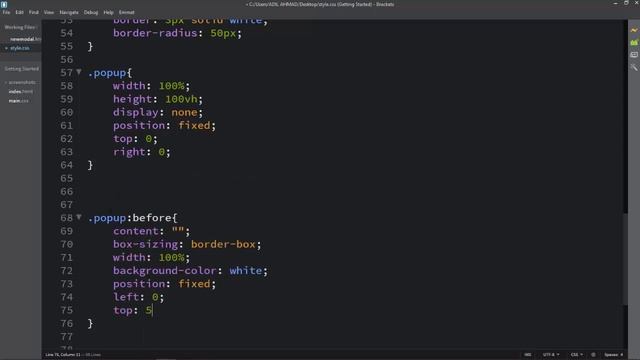
Task: Click the 'height' property on line 59
Action: tap(133, 99)
